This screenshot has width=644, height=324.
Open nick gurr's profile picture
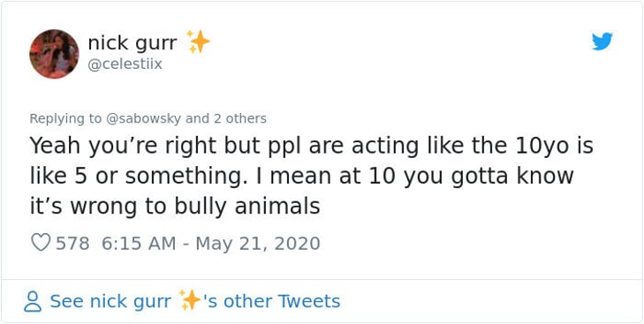[x=54, y=54]
